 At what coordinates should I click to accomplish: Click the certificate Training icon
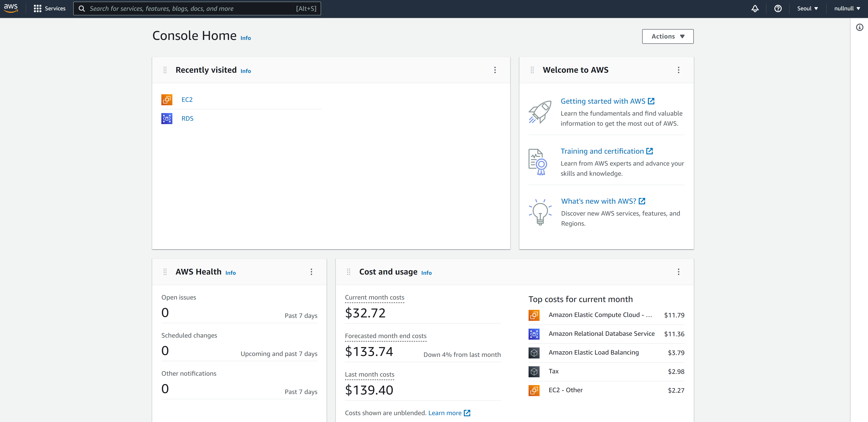(x=538, y=162)
